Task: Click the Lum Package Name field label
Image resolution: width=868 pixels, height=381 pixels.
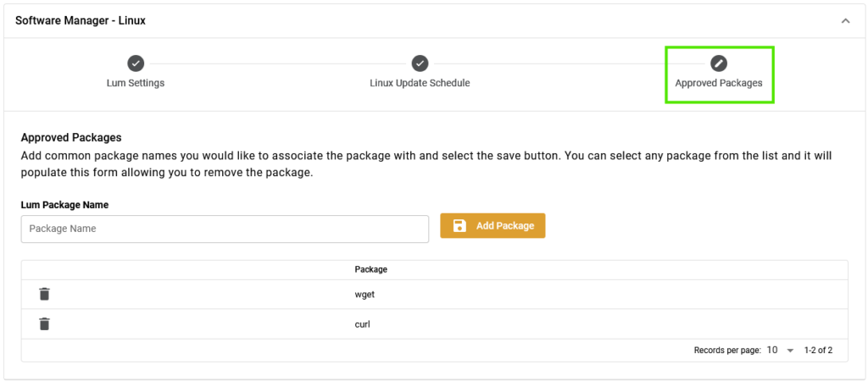Action: (x=64, y=205)
